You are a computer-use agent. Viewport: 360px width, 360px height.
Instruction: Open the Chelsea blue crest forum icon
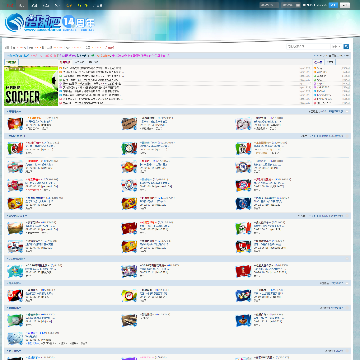(x=243, y=167)
